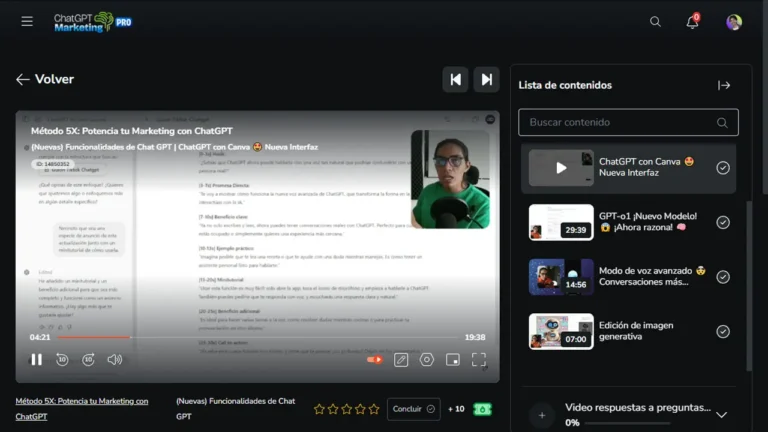This screenshot has width=768, height=432.
Task: Rewind video 10 seconds
Action: pyautogui.click(x=62, y=360)
